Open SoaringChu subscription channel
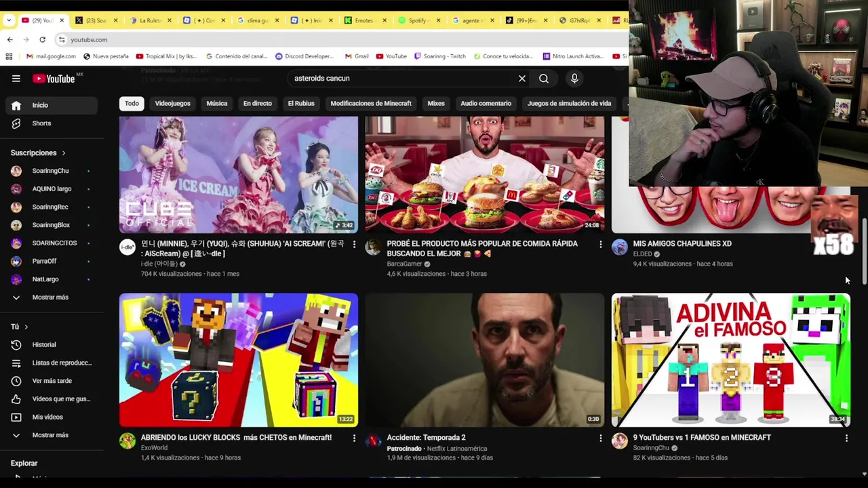 click(x=52, y=171)
